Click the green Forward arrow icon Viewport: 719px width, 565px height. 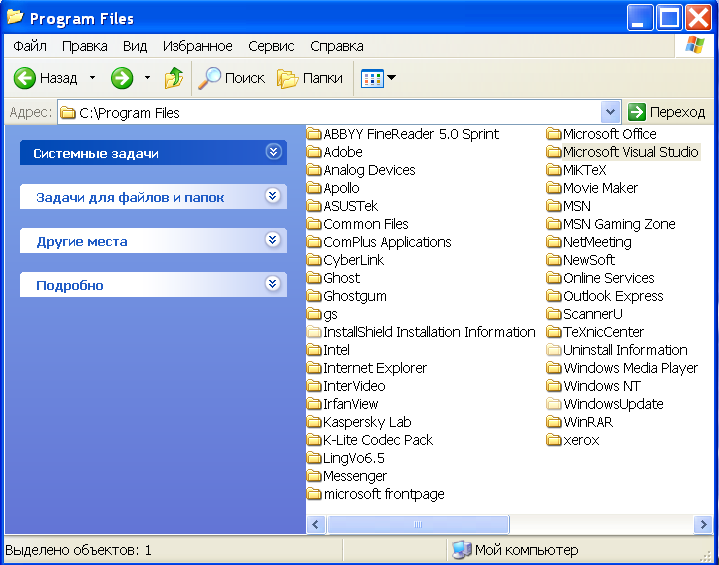tap(122, 78)
